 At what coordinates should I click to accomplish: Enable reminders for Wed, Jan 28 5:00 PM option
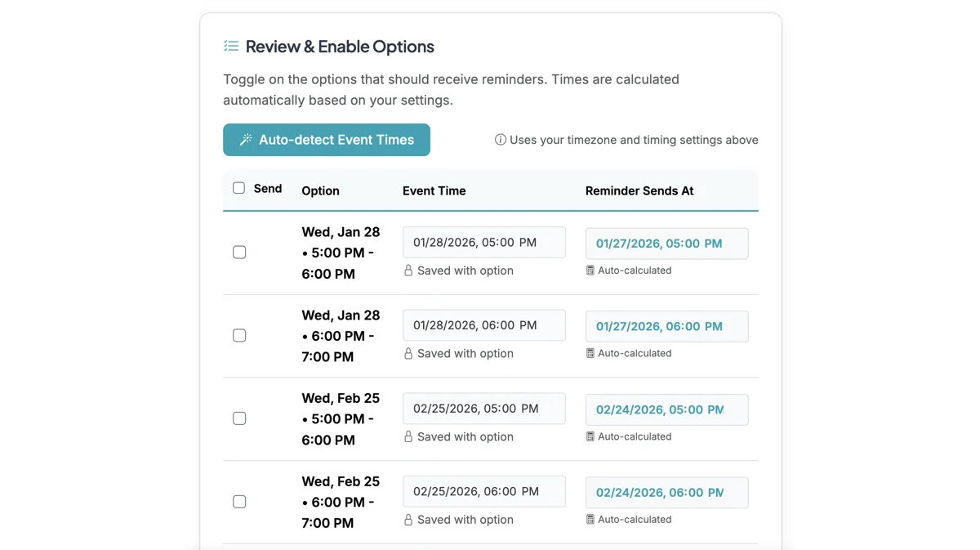[x=239, y=252]
